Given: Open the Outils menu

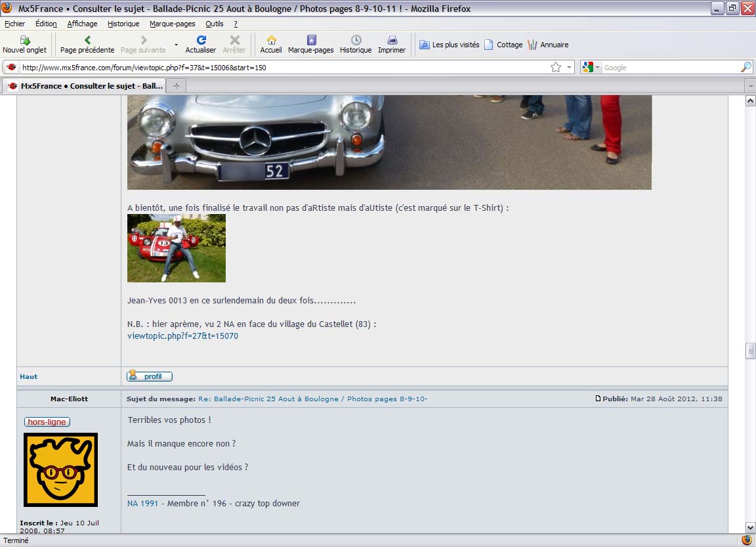Looking at the screenshot, I should tap(214, 24).
